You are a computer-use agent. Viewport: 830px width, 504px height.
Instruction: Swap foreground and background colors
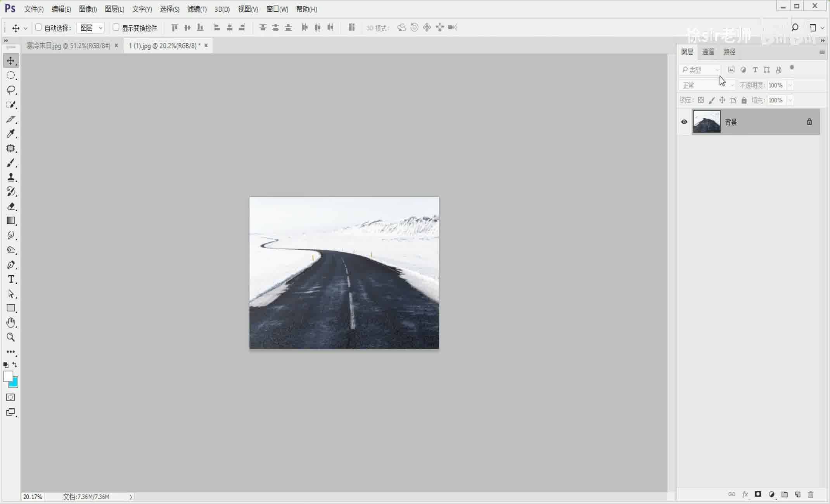point(14,365)
